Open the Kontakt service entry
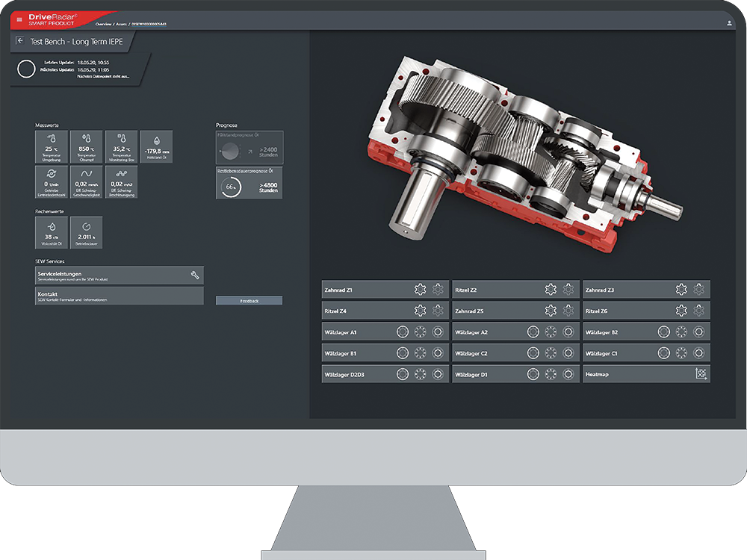The height and width of the screenshot is (560, 747). (x=119, y=296)
